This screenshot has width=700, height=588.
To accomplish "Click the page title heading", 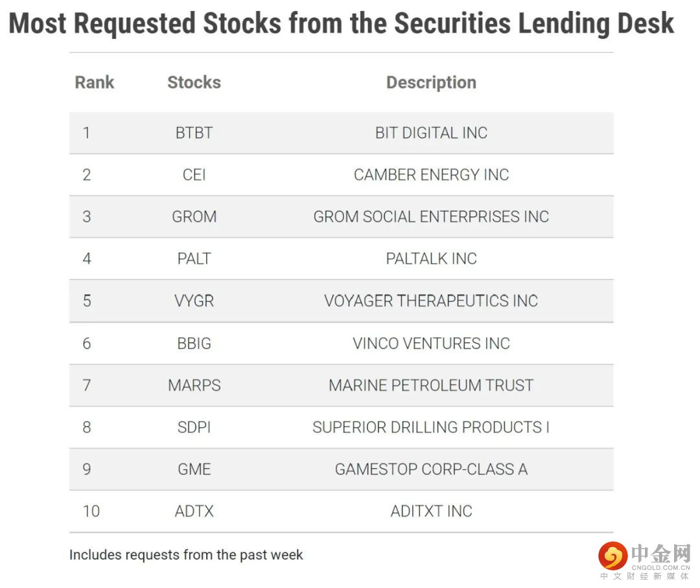I will click(x=342, y=23).
